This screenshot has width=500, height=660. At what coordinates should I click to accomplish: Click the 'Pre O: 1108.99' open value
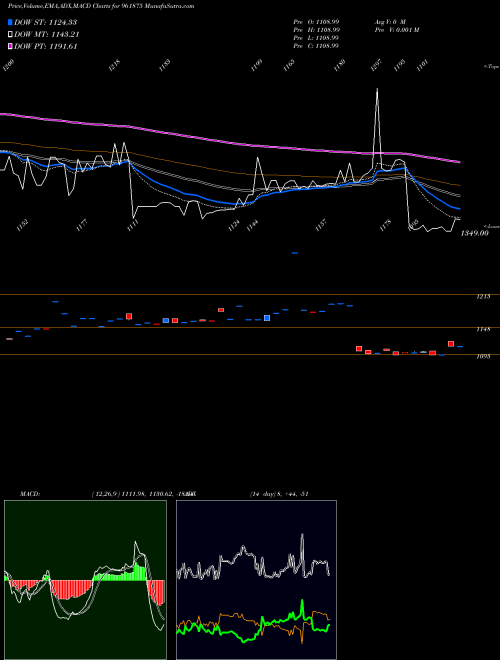316,21
